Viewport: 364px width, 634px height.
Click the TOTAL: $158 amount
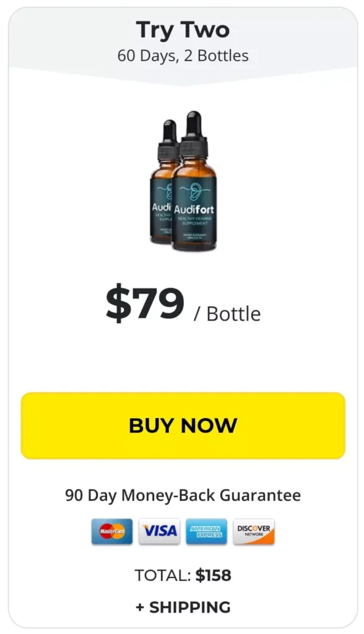[183, 575]
